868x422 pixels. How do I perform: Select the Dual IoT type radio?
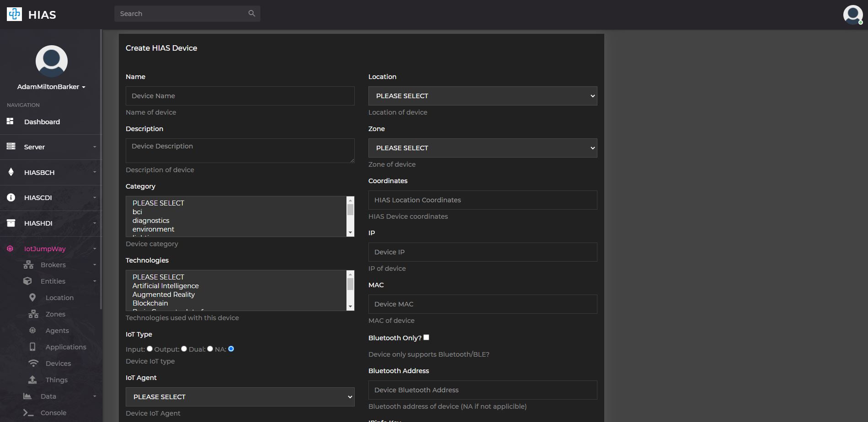[x=210, y=349]
